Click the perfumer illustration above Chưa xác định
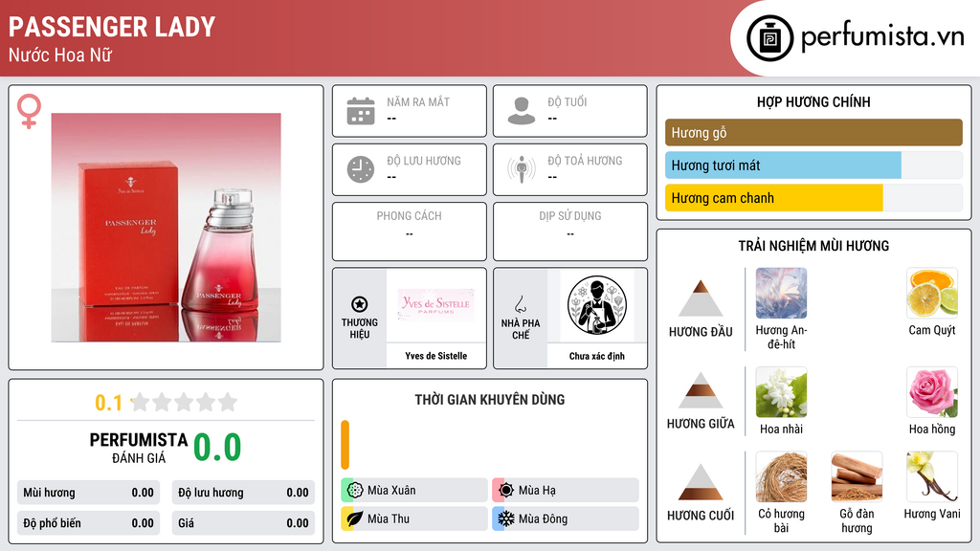 597,305
